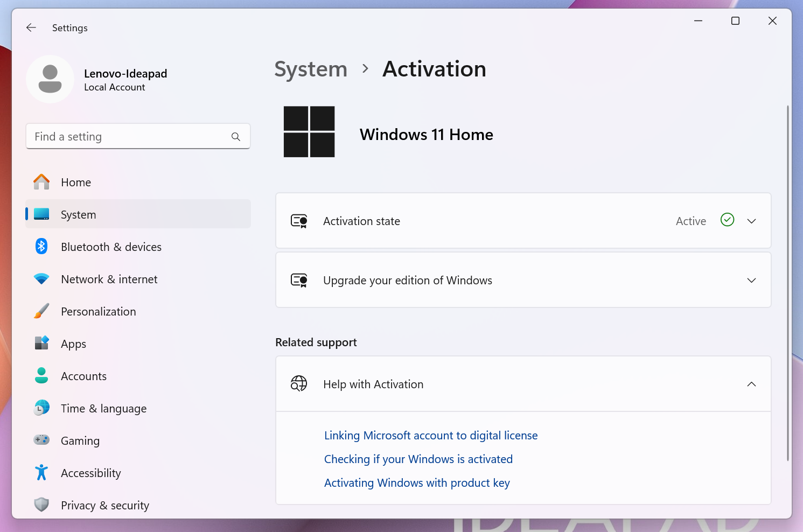803x532 pixels.
Task: Select Apps label in sidebar
Action: click(74, 344)
